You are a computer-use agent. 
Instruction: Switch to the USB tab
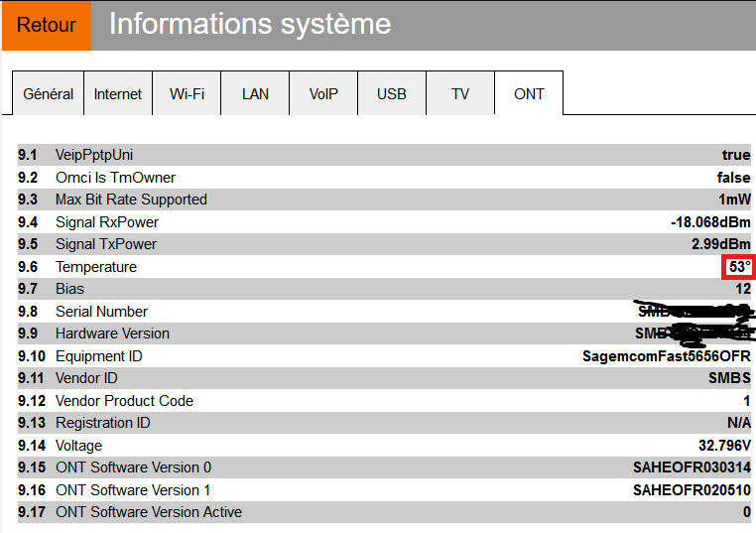point(392,94)
